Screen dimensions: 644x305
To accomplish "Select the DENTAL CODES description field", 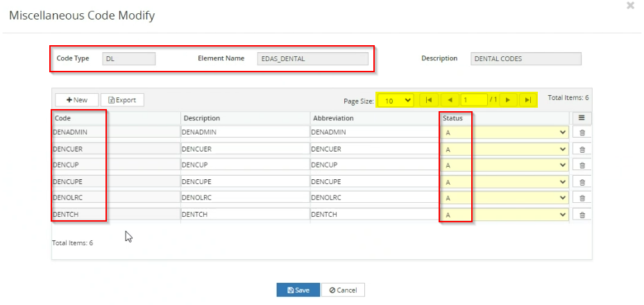I will (x=526, y=58).
